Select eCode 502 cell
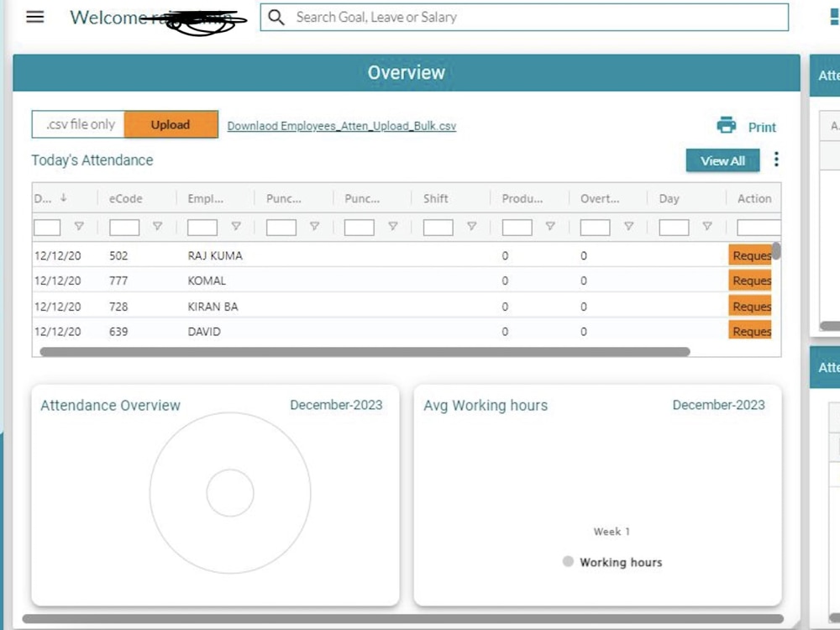840x630 pixels. tap(118, 255)
